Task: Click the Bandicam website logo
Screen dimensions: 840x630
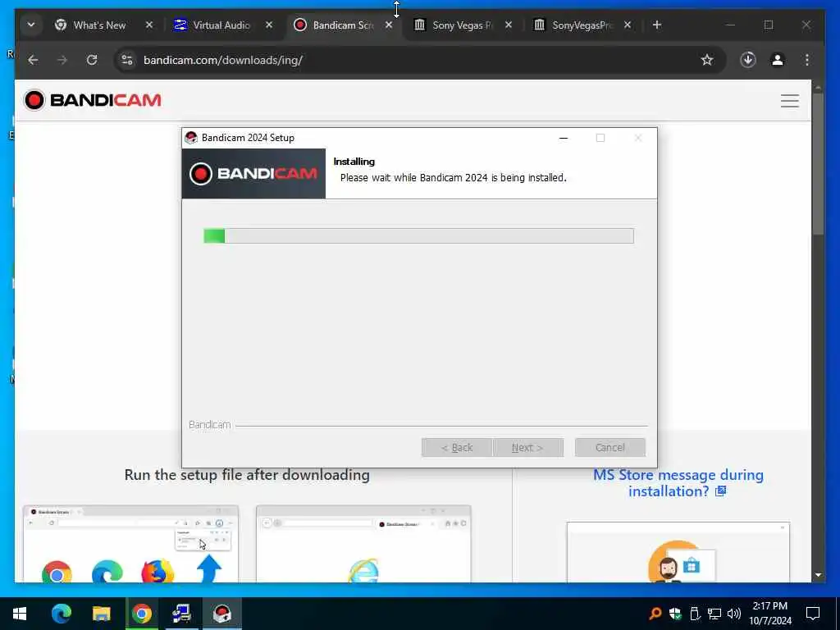Action: click(92, 100)
